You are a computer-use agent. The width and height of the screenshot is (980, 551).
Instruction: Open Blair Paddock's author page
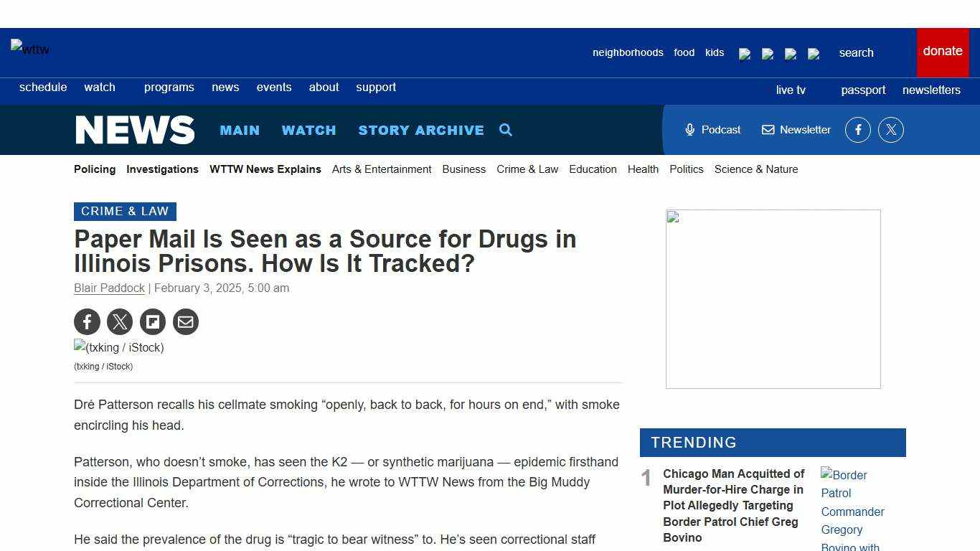109,288
